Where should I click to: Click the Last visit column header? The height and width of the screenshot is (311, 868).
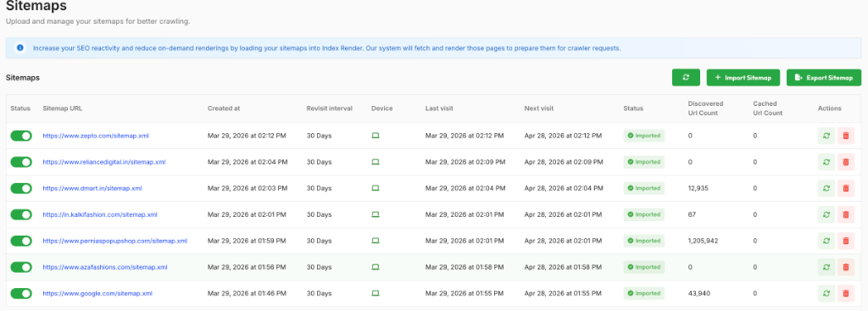439,108
